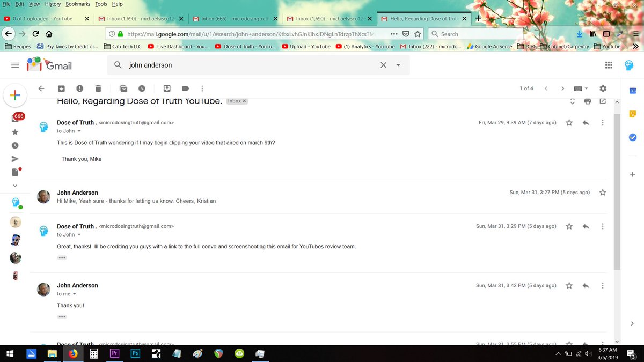Open the Recipes bookmark folder
Image resolution: width=644 pixels, height=362 pixels.
pyautogui.click(x=18, y=46)
